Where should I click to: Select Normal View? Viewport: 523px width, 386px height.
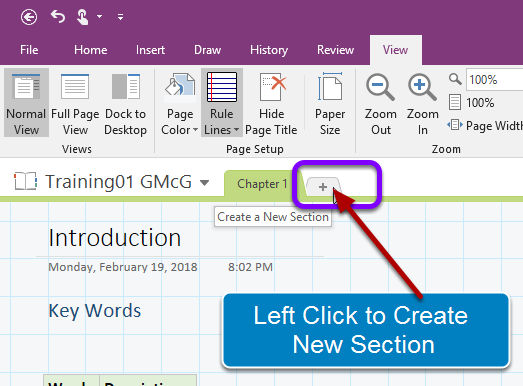click(26, 103)
